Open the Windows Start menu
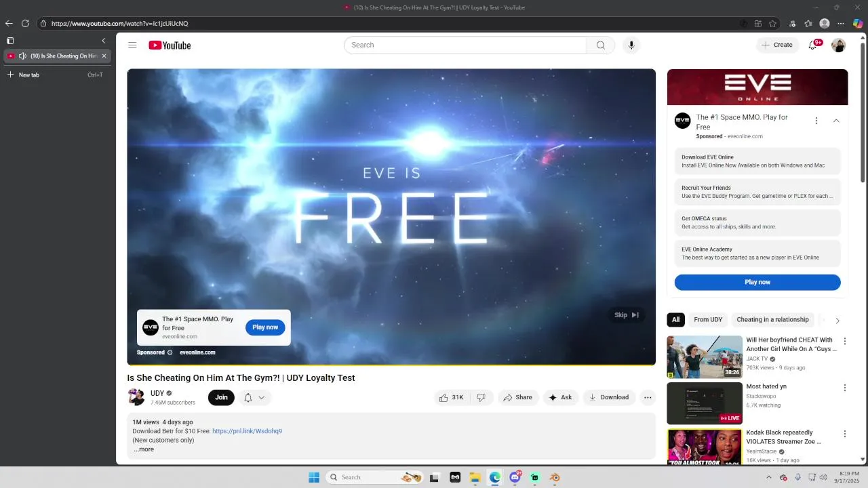The width and height of the screenshot is (868, 488). point(314,477)
